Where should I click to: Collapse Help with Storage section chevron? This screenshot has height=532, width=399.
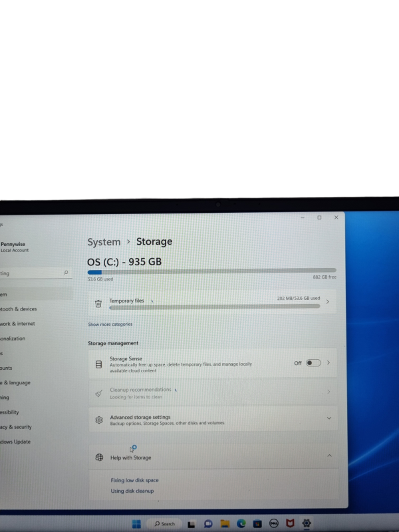coord(329,456)
